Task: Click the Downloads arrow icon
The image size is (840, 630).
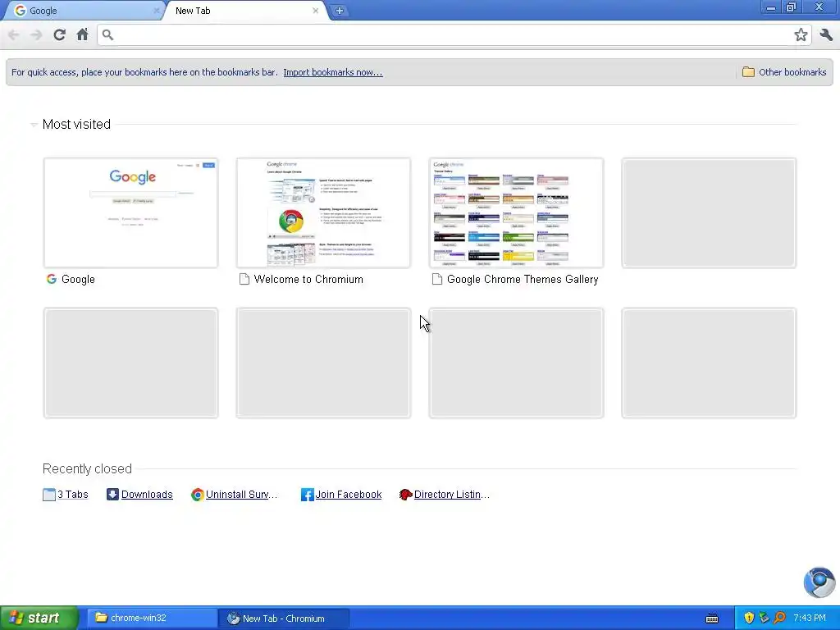Action: (112, 495)
